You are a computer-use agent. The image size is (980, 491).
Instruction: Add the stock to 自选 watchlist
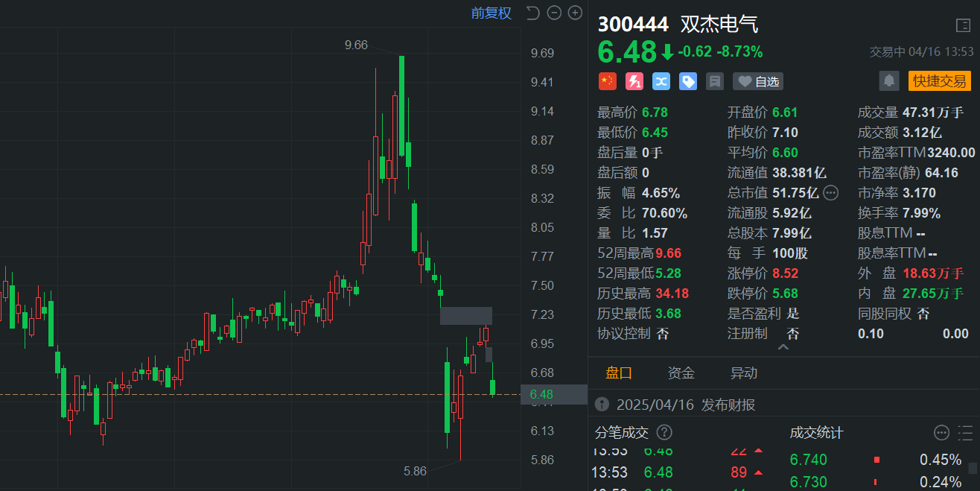758,81
